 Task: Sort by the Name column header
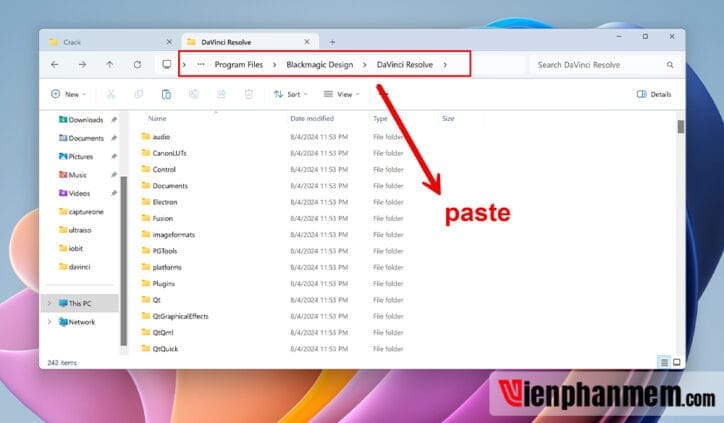[x=157, y=119]
